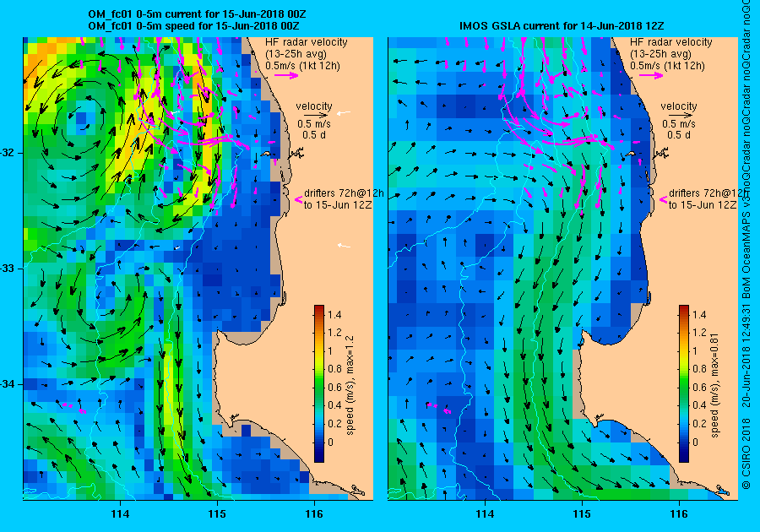Click the 'OM_fc01 0-5m current for 15-Jun-2018 00Z' title
The width and height of the screenshot is (760, 532).
click(197, 14)
